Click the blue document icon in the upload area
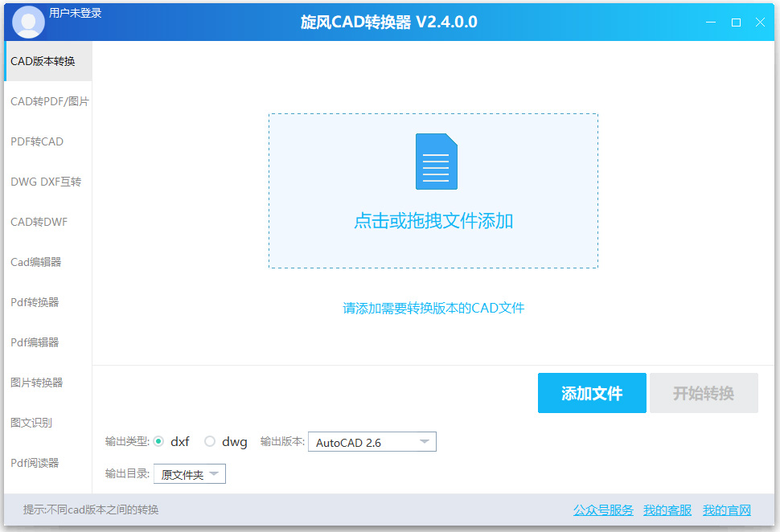 (x=435, y=164)
